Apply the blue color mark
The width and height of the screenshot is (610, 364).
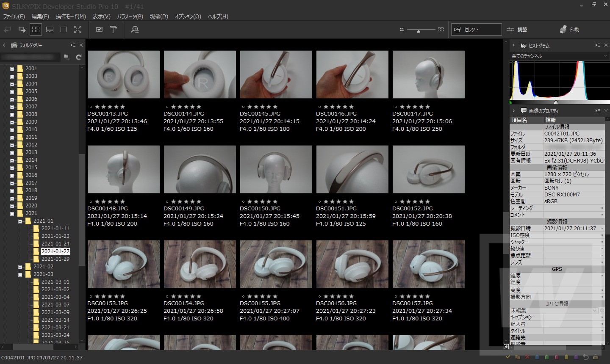537,357
